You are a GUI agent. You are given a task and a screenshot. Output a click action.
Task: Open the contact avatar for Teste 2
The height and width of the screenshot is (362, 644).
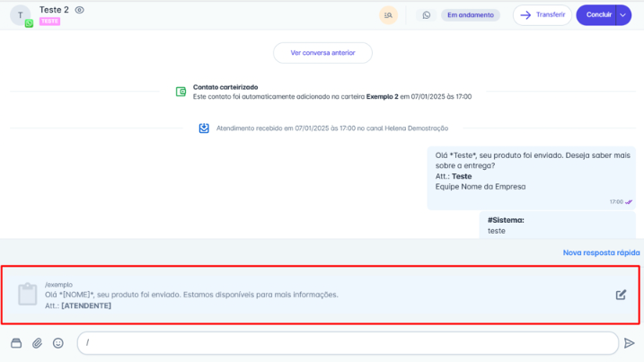[x=21, y=15]
